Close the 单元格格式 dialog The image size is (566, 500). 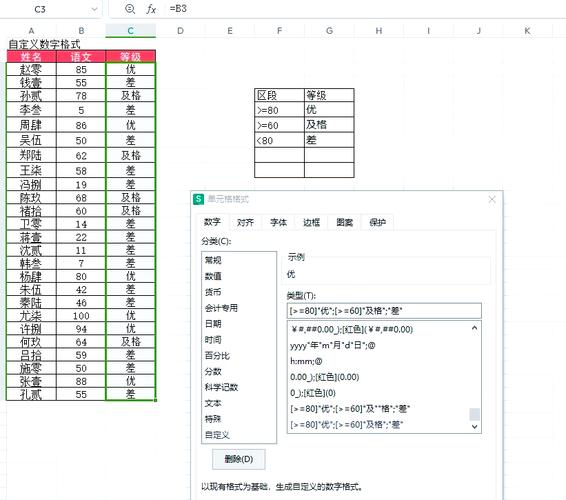click(492, 199)
